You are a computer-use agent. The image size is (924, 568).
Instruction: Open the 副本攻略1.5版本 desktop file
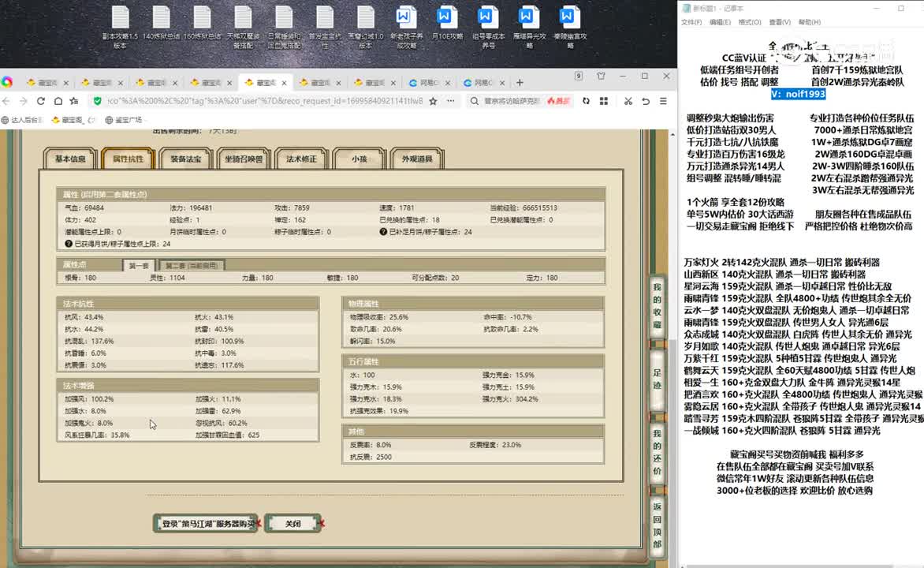tap(120, 27)
